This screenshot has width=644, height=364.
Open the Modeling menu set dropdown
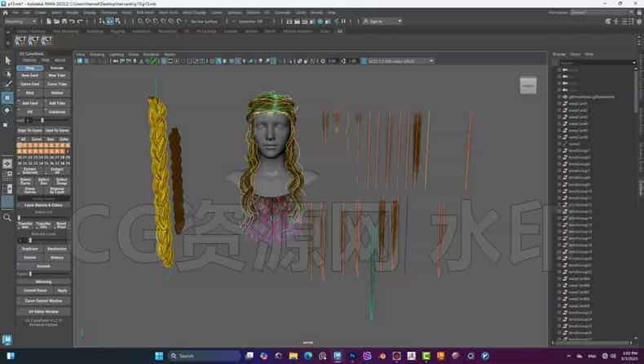coord(20,21)
